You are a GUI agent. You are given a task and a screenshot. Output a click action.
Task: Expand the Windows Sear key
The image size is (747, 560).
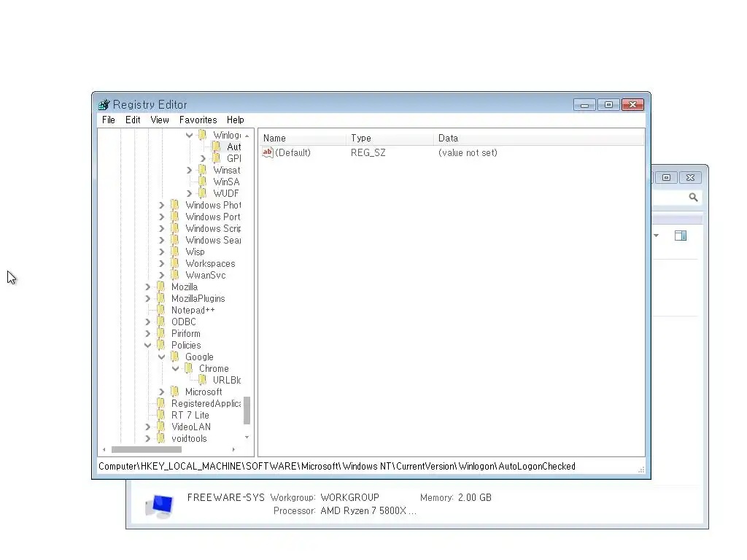pyautogui.click(x=161, y=240)
